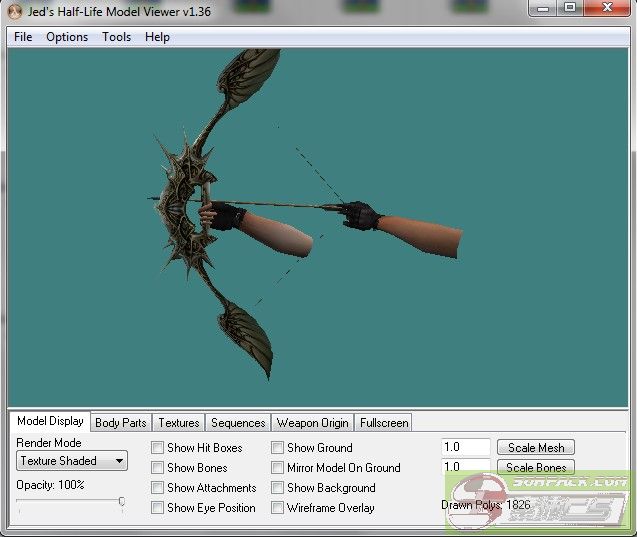
Task: Enable Mirror Model On Ground
Action: [277, 468]
